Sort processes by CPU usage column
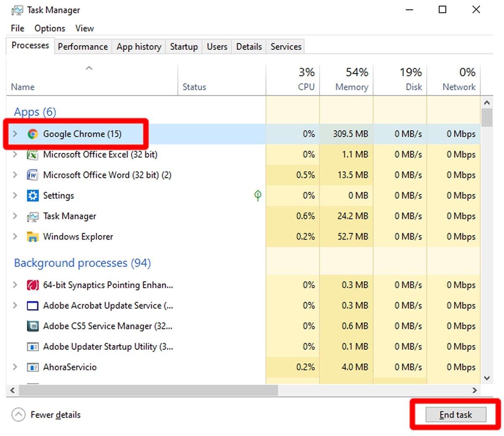504x436 pixels. point(293,80)
